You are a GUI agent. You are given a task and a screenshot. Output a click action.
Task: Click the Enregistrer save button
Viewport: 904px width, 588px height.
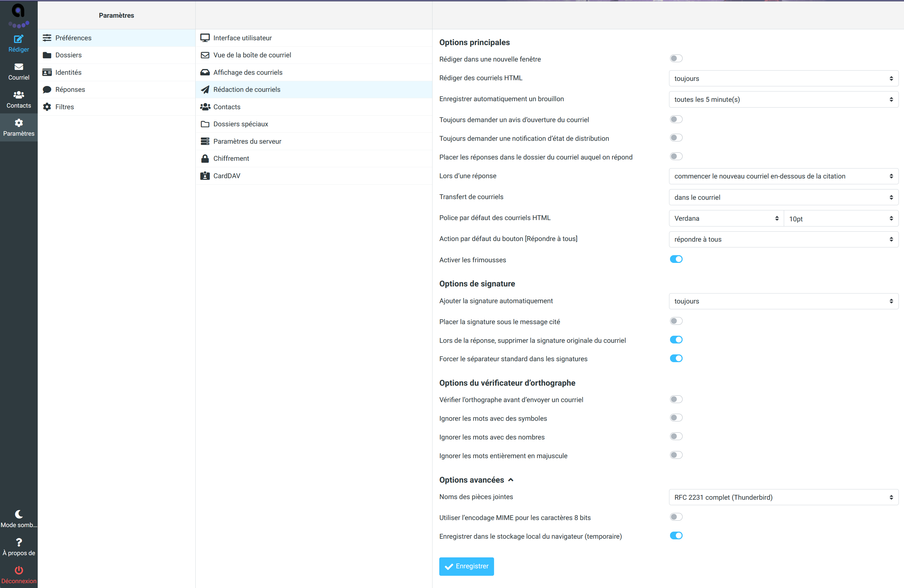(x=466, y=566)
